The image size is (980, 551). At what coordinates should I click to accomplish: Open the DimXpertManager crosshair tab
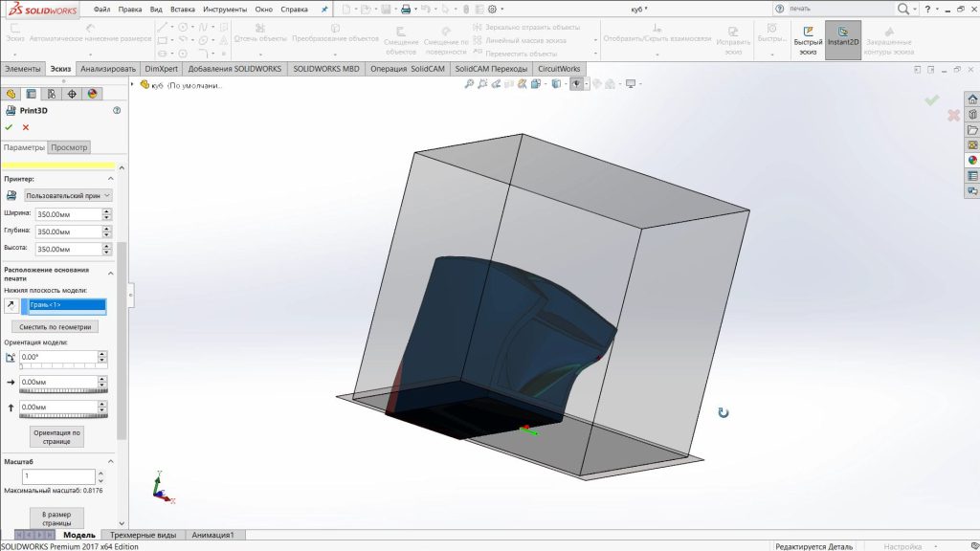[x=72, y=94]
